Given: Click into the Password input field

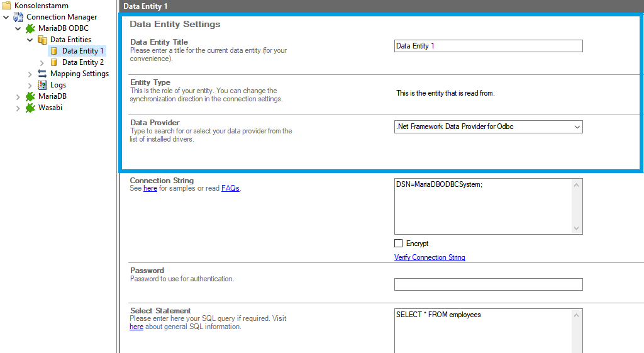Looking at the screenshot, I should coord(488,284).
